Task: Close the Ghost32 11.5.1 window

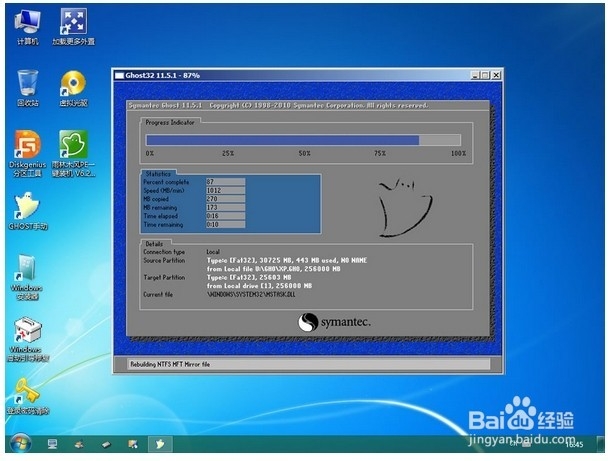Action: [496, 75]
